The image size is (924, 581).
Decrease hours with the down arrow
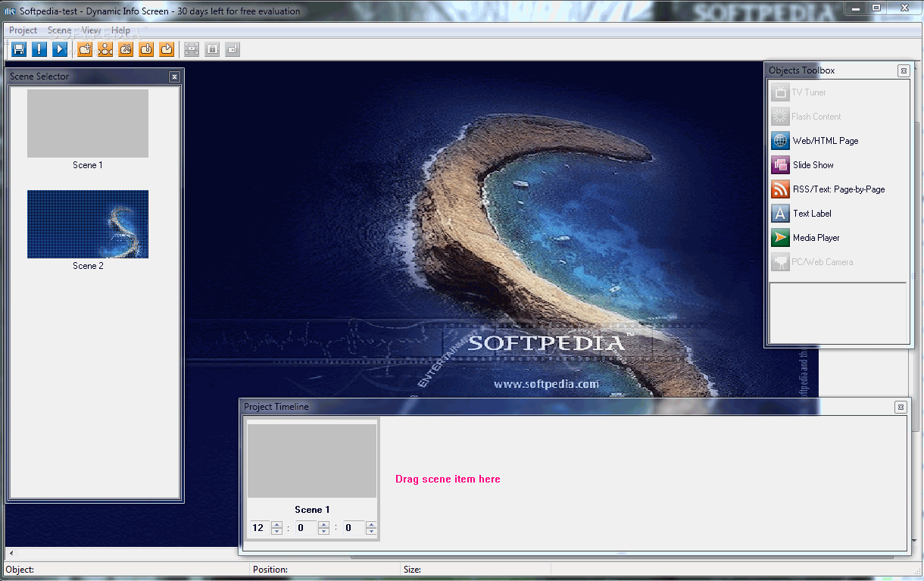click(x=277, y=532)
